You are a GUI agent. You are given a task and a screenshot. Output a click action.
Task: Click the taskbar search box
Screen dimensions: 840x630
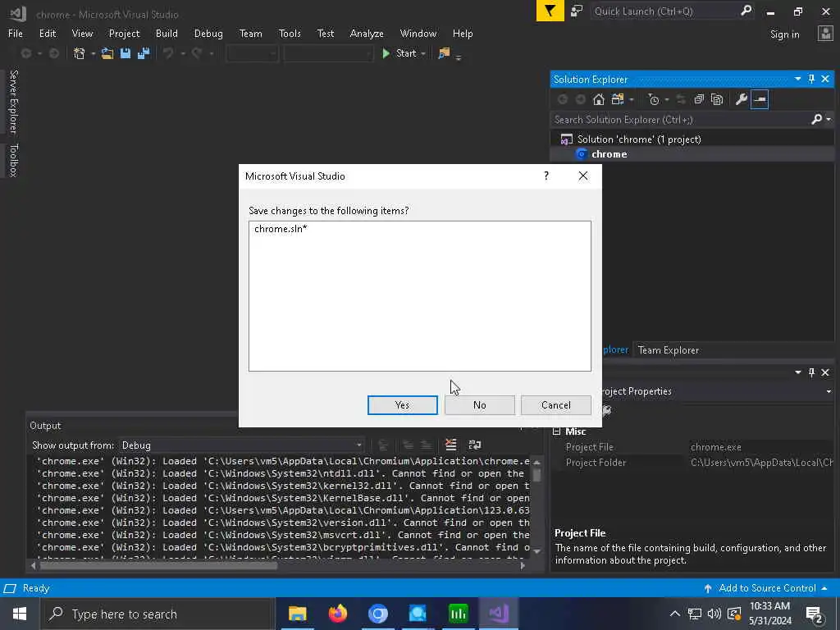[x=158, y=614]
